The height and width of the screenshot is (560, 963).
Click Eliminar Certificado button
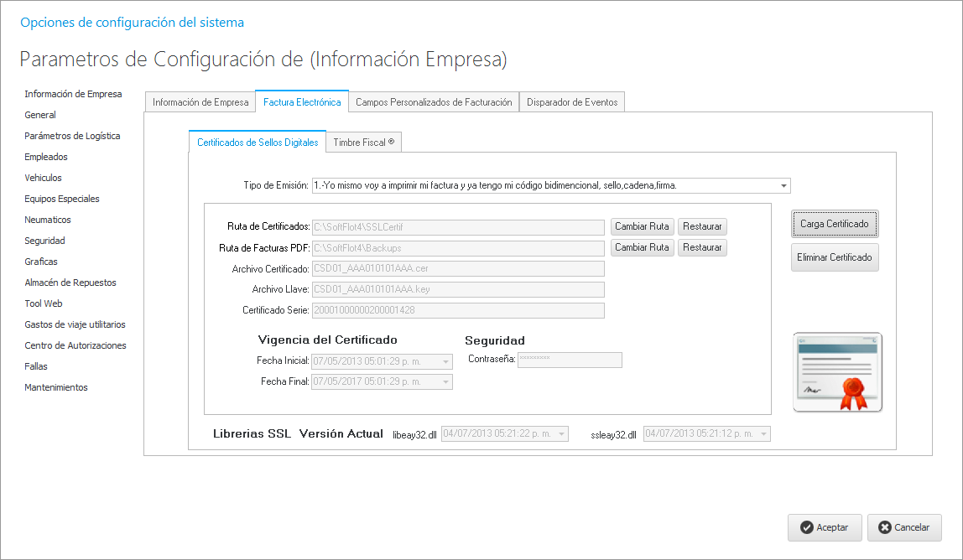(x=835, y=257)
